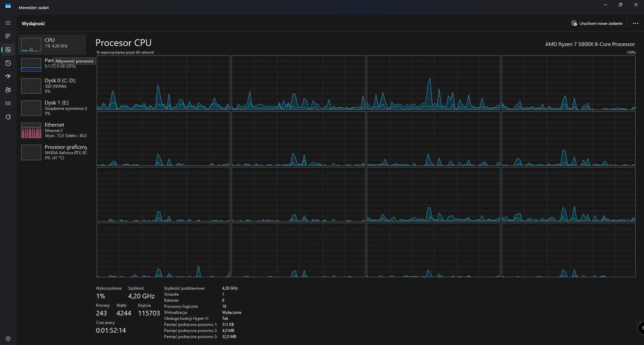This screenshot has height=345, width=644.
Task: Click the Task Manager title bar icon
Action: click(8, 6)
